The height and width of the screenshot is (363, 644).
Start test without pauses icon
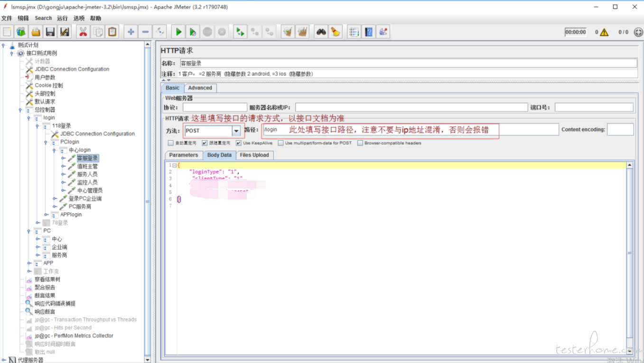point(193,32)
